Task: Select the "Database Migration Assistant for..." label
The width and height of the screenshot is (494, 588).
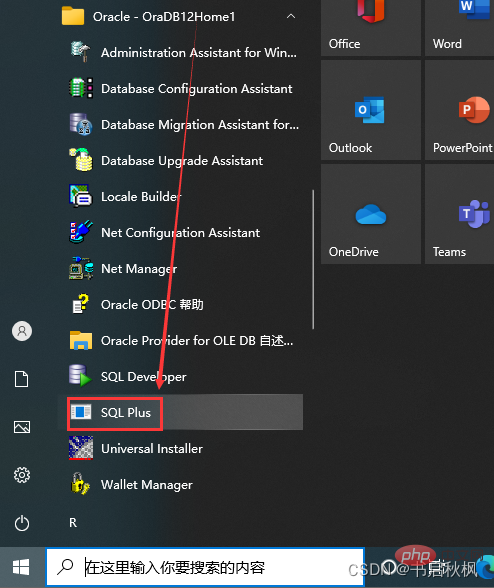Action: (x=200, y=124)
